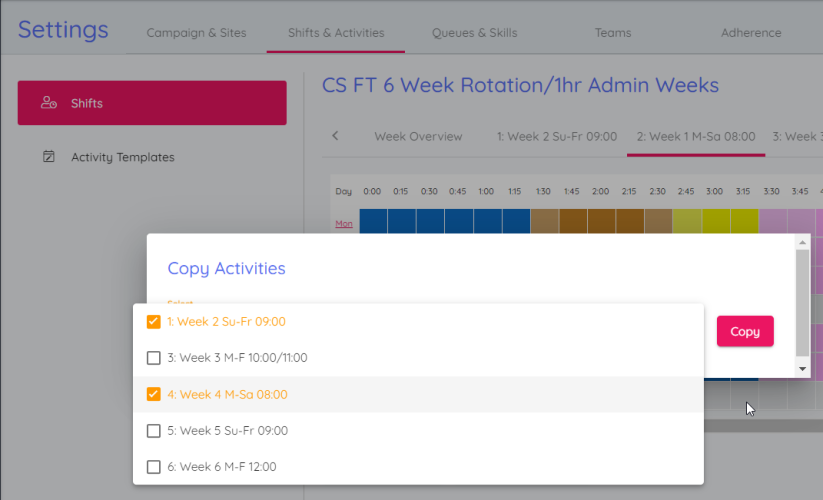Image resolution: width=823 pixels, height=500 pixels.
Task: Open the Campaign & Sites tab
Action: (x=196, y=33)
